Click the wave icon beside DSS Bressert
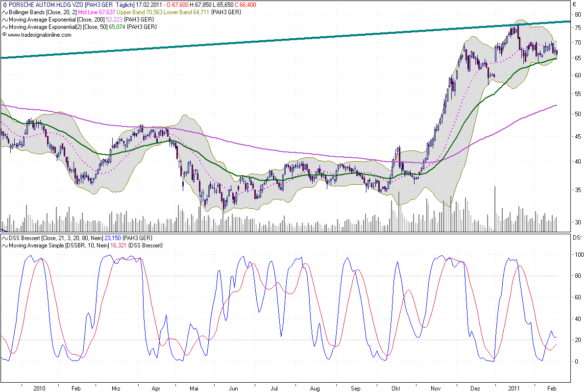The image size is (588, 392). click(5, 238)
